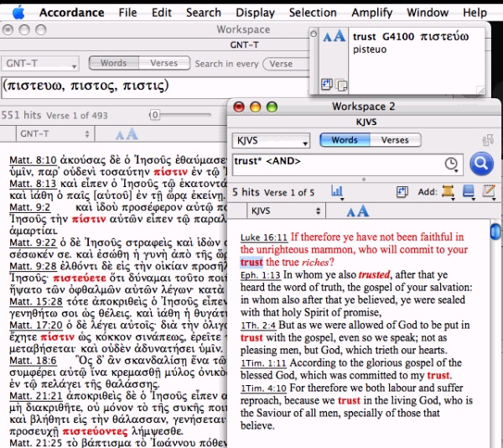Open the search history clock icon

coord(451,164)
